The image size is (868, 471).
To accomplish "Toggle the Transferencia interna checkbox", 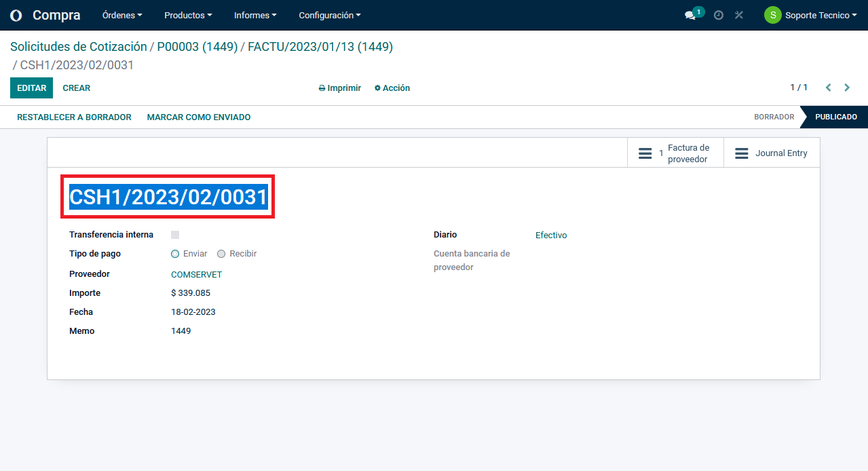I will point(175,235).
